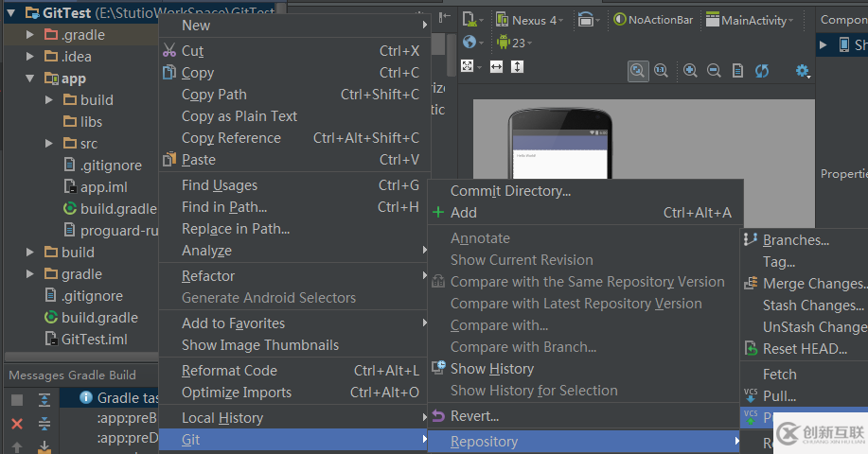Open the Nexus 4 device dropdown
The image size is (868, 454).
(x=530, y=20)
